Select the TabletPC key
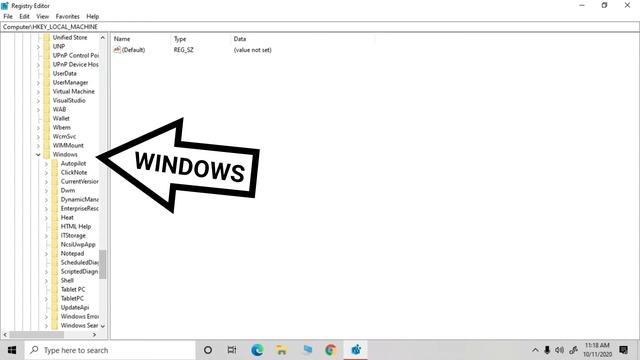 tap(72, 298)
